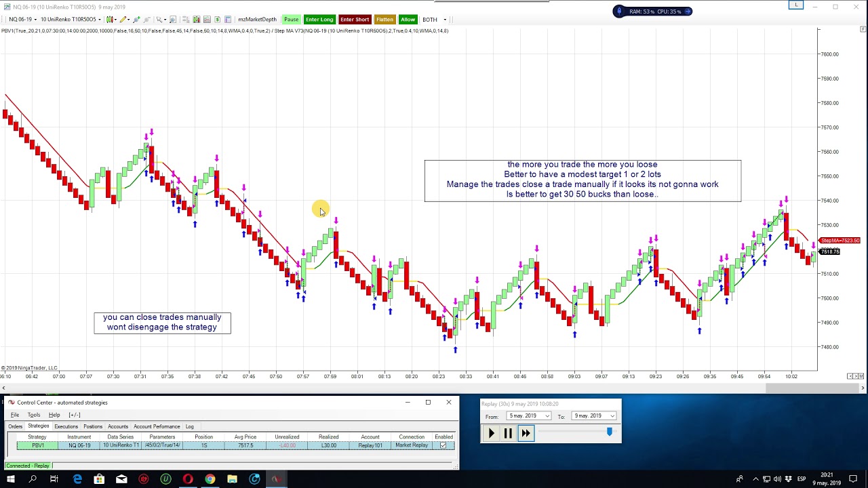Screen dimensions: 868x488
Task: Click the zoom frame magnifier icon
Action: (x=173, y=20)
